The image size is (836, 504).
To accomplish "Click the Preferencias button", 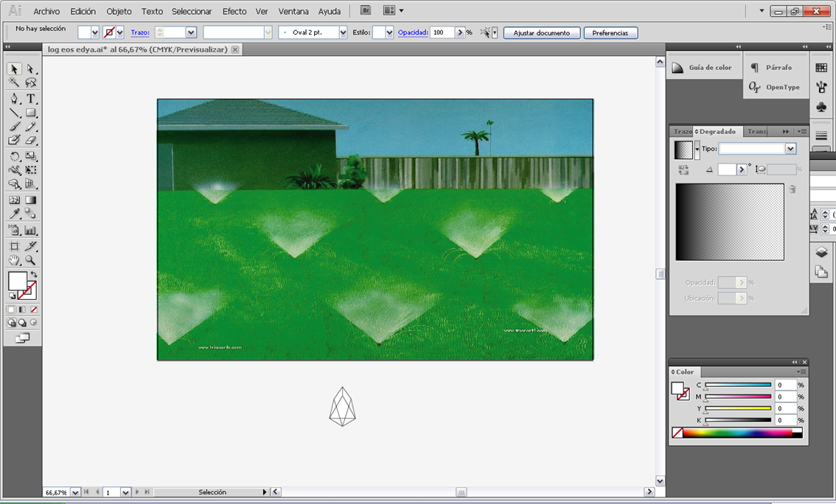I will 610,33.
